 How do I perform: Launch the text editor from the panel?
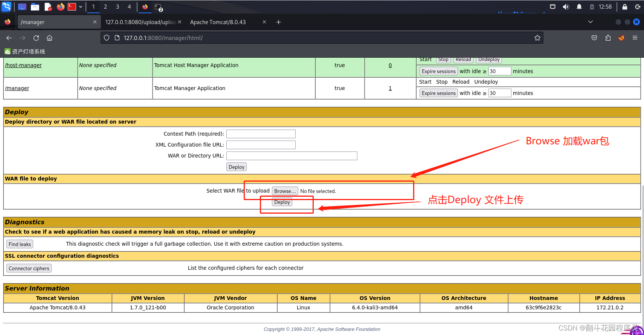tap(48, 7)
